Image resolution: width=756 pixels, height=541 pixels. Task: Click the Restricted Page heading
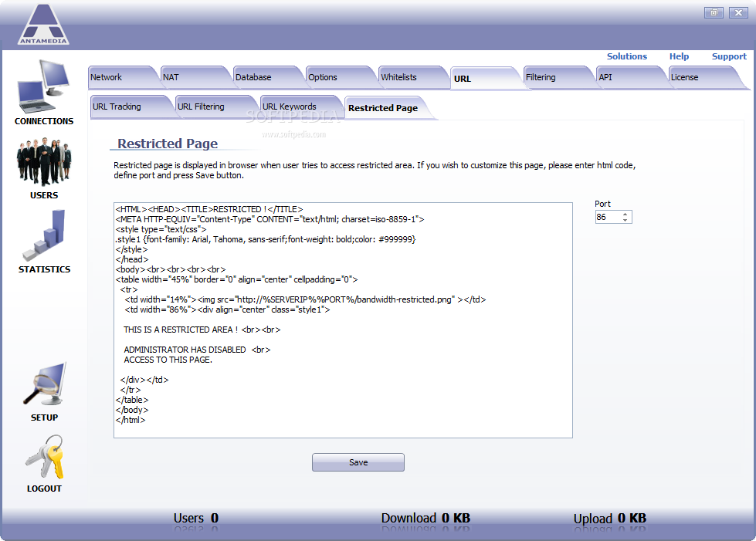pyautogui.click(x=168, y=144)
